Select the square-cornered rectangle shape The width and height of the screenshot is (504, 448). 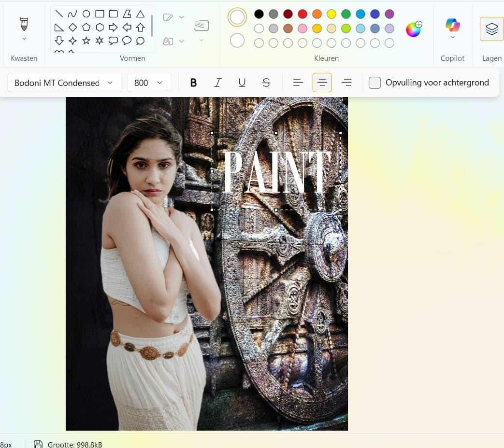tap(100, 14)
